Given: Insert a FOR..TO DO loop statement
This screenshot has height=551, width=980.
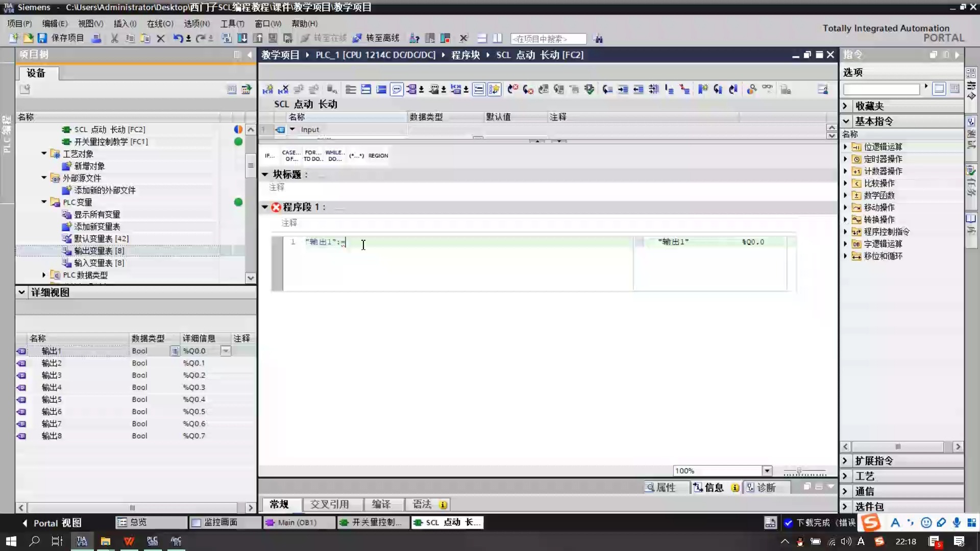Looking at the screenshot, I should (312, 155).
